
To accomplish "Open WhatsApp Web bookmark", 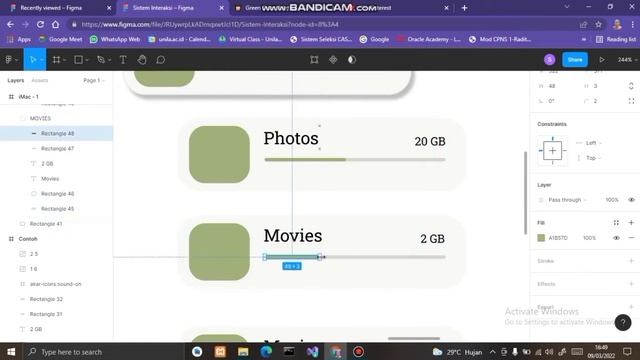I will coord(115,39).
